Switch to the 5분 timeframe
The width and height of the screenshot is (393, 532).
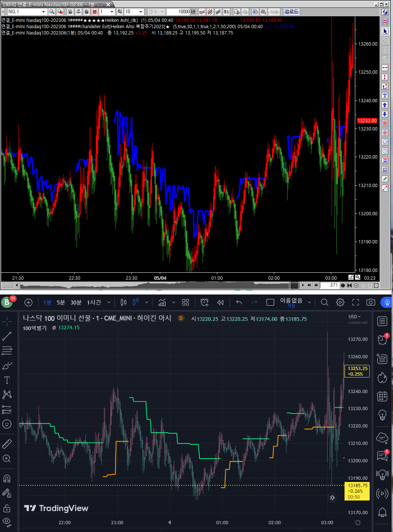pyautogui.click(x=61, y=303)
